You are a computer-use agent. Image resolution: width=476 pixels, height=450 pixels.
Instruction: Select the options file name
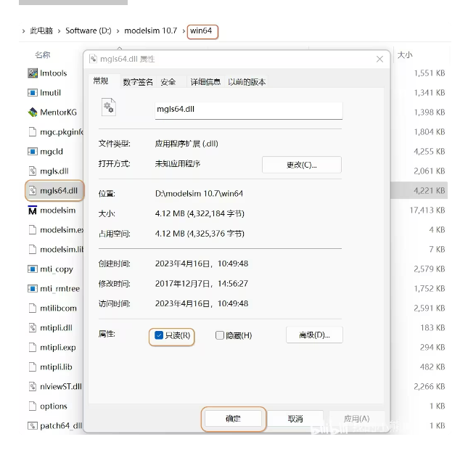54,406
